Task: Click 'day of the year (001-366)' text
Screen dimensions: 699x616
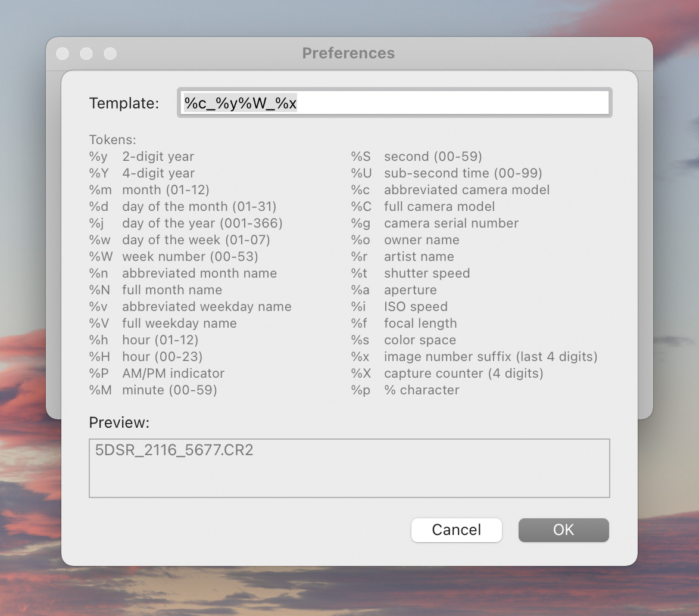Action: point(202,223)
